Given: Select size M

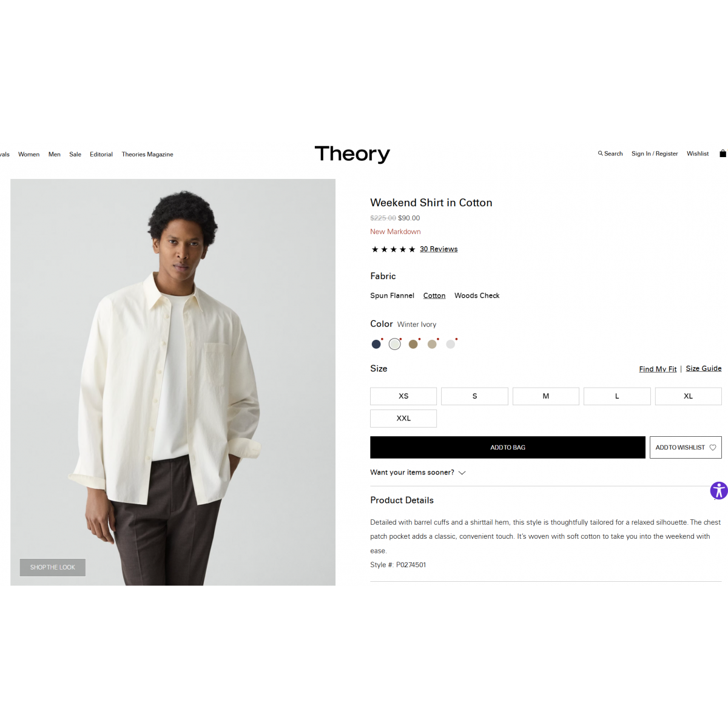Looking at the screenshot, I should pyautogui.click(x=546, y=396).
